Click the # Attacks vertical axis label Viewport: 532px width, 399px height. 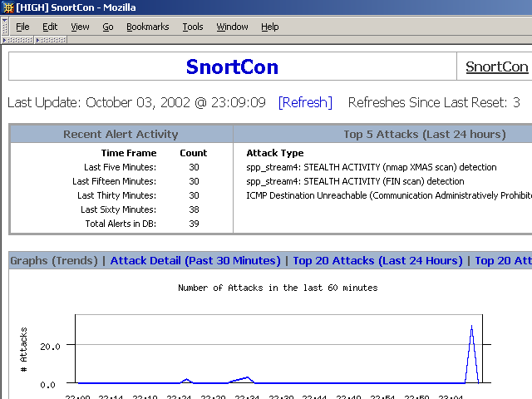[x=23, y=349]
